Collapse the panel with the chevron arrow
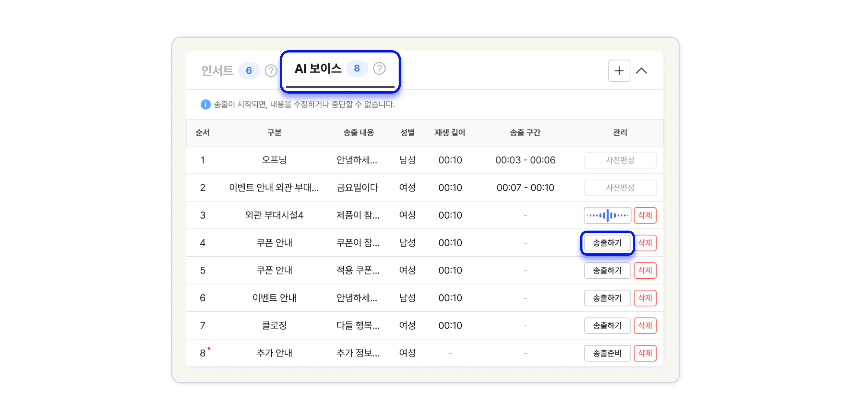Viewport: 868px width, 420px height. point(641,71)
